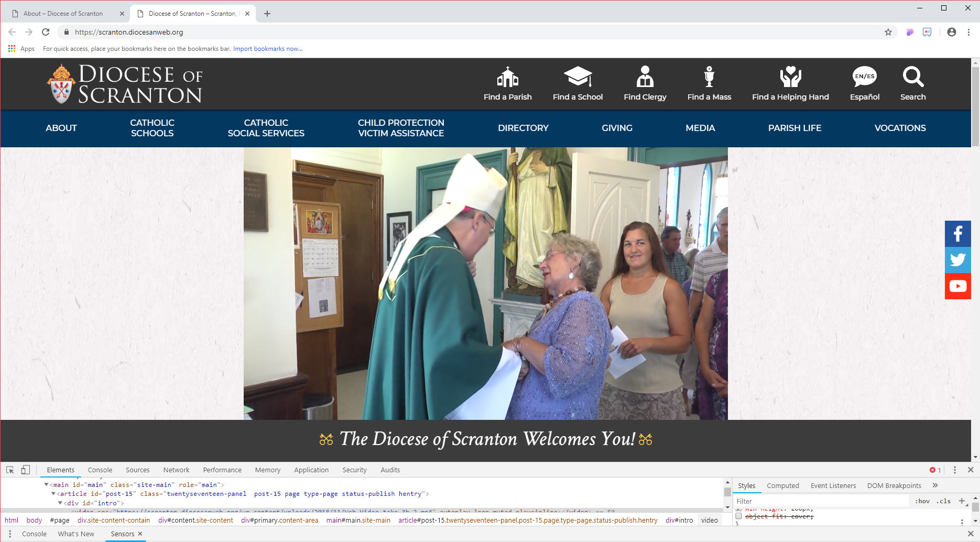Collapse the main#main element node

point(46,485)
